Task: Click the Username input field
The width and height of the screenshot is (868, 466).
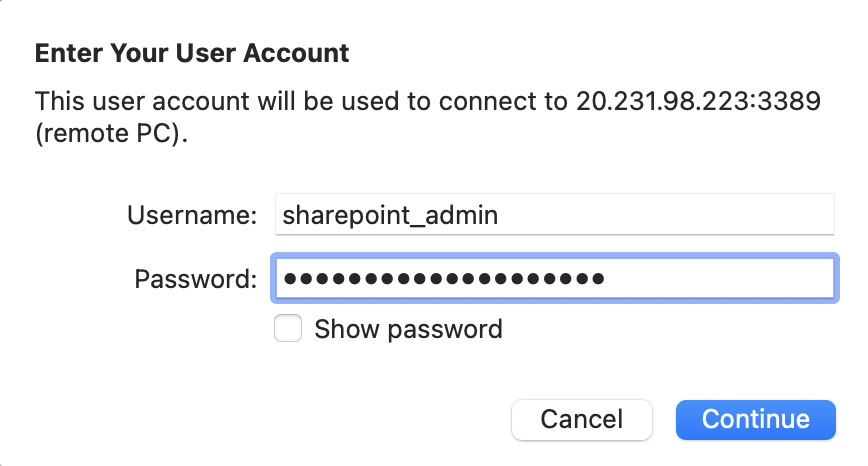Action: [554, 214]
